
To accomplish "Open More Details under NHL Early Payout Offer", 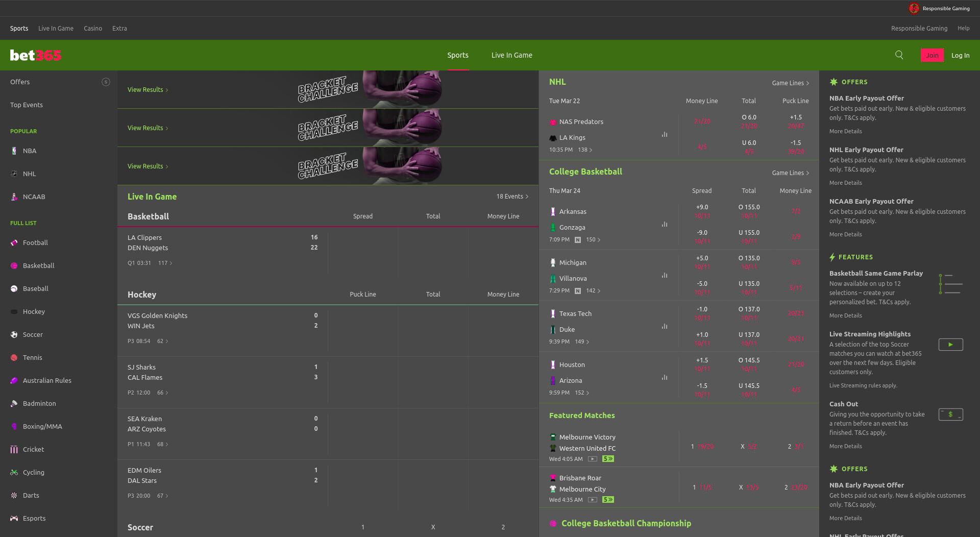I will [x=845, y=183].
